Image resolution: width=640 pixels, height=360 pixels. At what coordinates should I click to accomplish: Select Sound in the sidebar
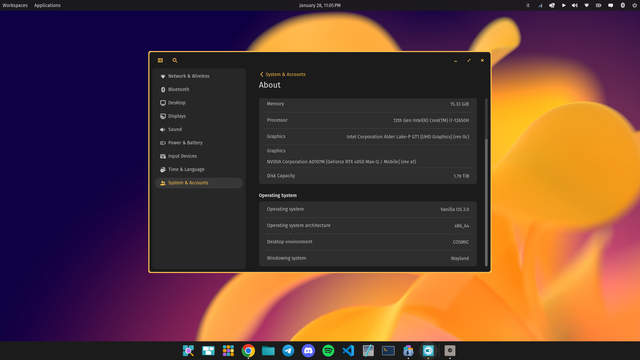[x=199, y=129]
